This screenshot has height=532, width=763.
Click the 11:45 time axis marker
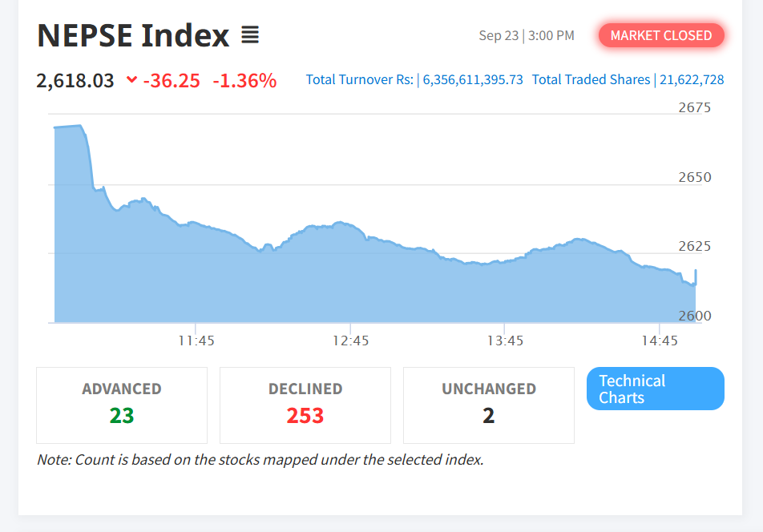point(196,341)
